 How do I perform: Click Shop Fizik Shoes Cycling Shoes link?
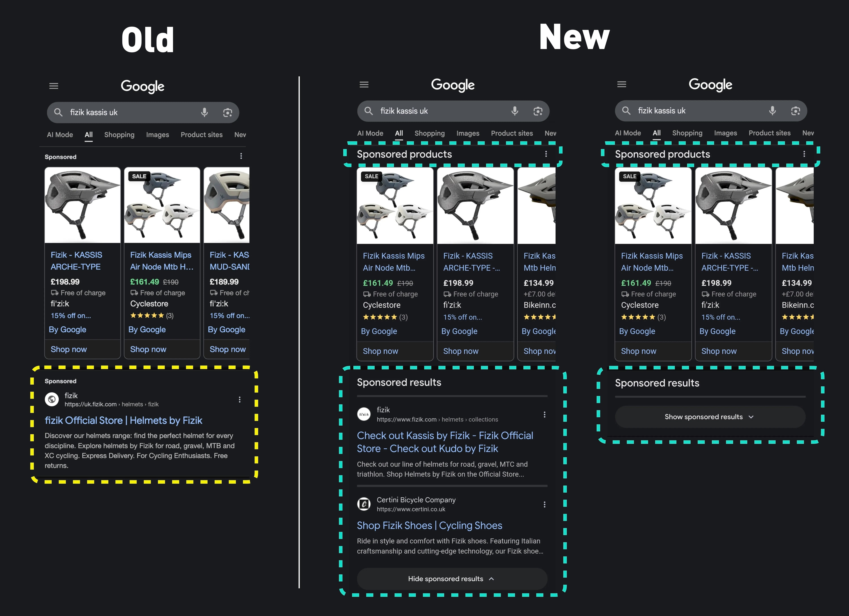pos(429,525)
